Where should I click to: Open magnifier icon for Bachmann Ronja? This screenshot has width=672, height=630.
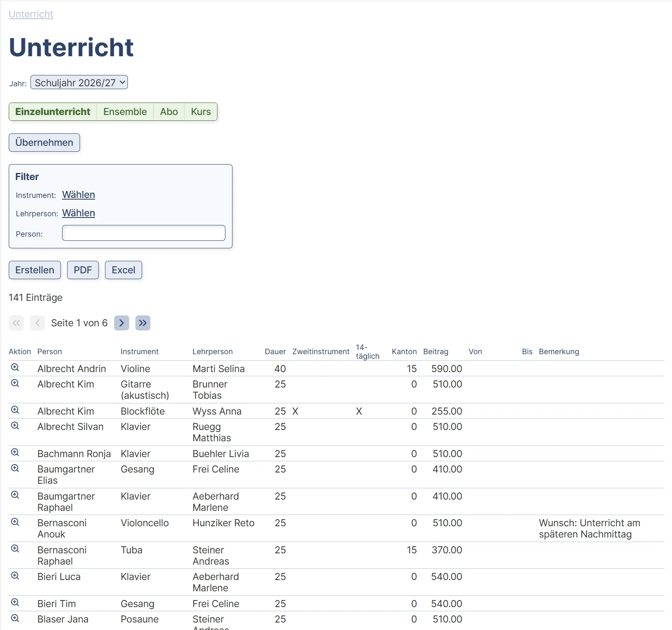click(15, 452)
